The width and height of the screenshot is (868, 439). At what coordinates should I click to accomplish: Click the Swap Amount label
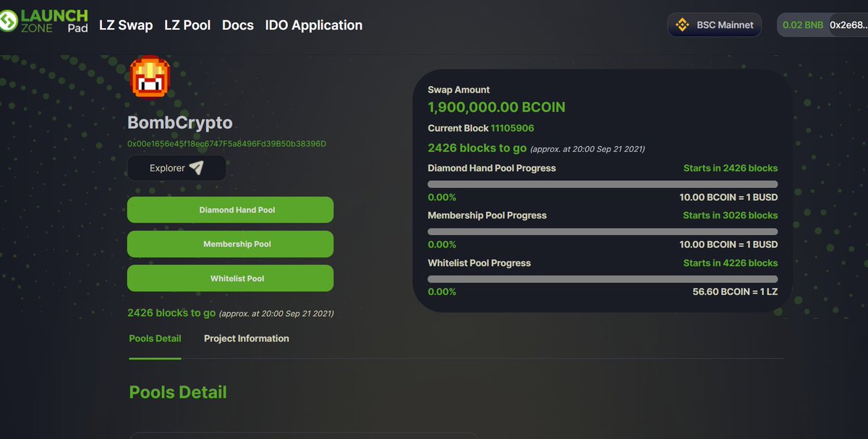459,90
